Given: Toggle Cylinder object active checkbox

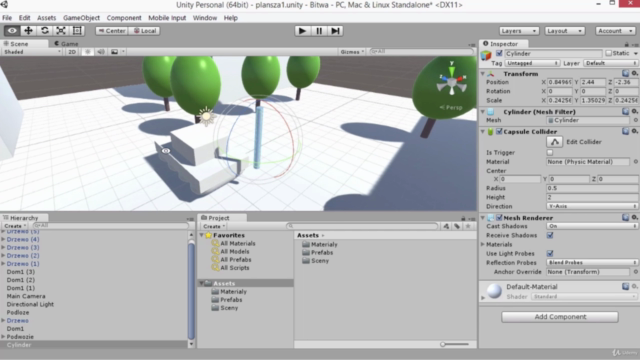Looking at the screenshot, I should pyautogui.click(x=499, y=53).
